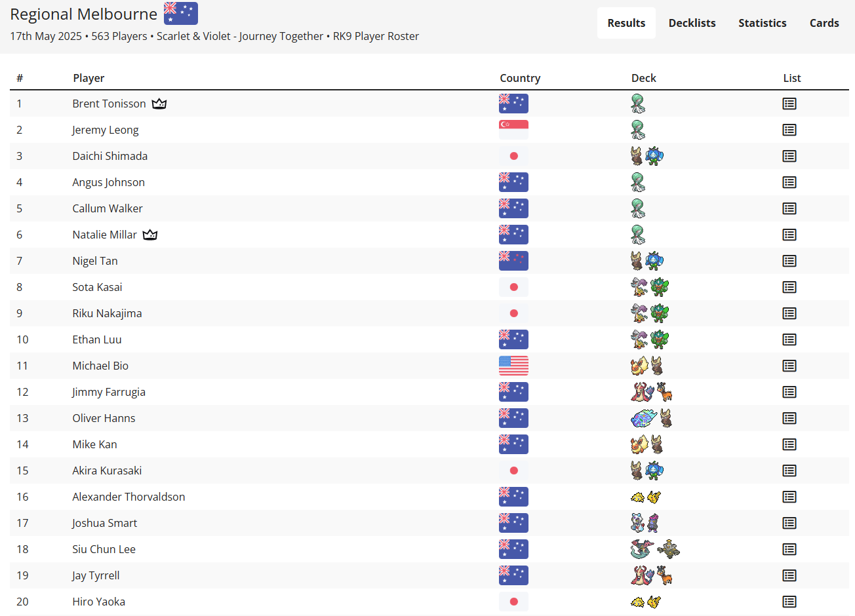View Akira Kurasaki's list icon
The image size is (855, 616).
click(x=789, y=471)
